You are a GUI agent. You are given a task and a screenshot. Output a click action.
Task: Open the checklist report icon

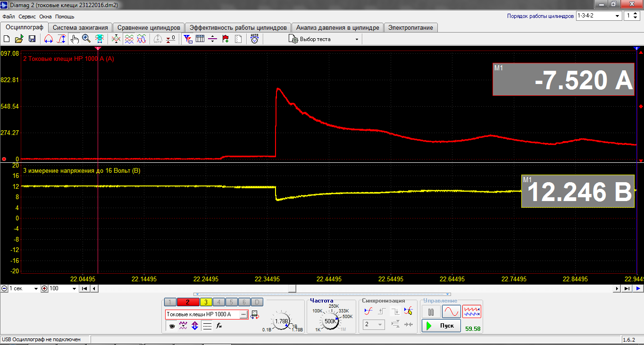[x=238, y=39]
